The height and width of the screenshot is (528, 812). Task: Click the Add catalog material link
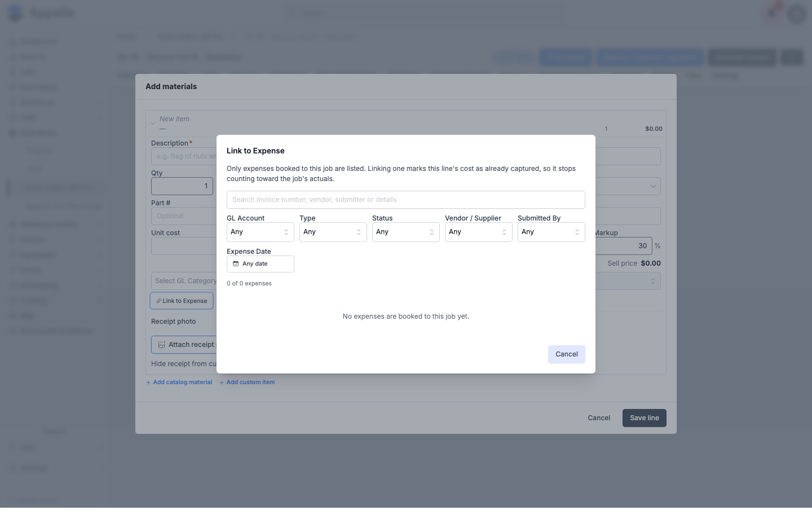pos(179,382)
